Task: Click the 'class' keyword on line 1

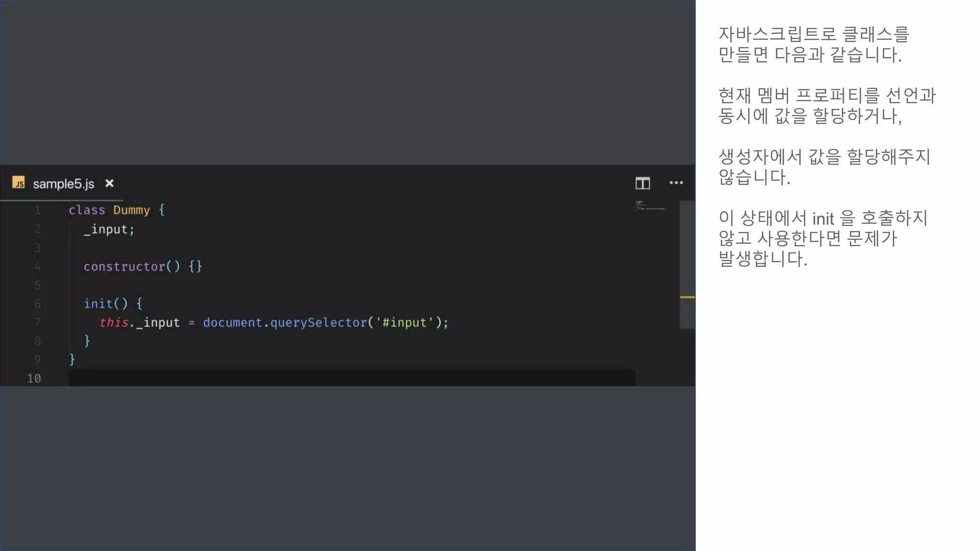Action: click(87, 210)
